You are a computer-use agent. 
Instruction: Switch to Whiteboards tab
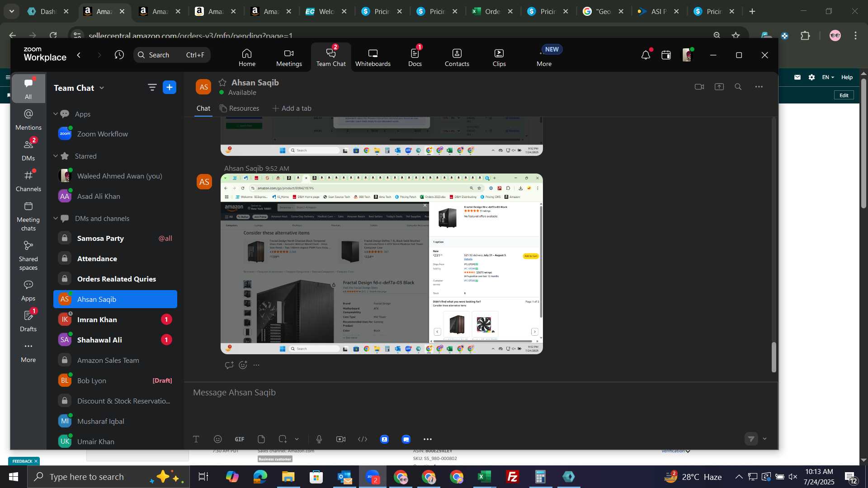pos(373,57)
